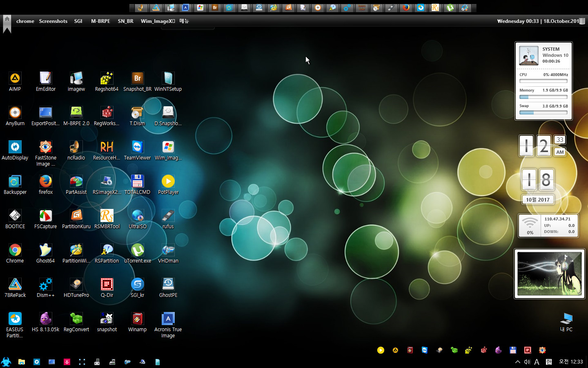This screenshot has height=368, width=588.
Task: Open the SN_BR menu
Action: [x=126, y=21]
